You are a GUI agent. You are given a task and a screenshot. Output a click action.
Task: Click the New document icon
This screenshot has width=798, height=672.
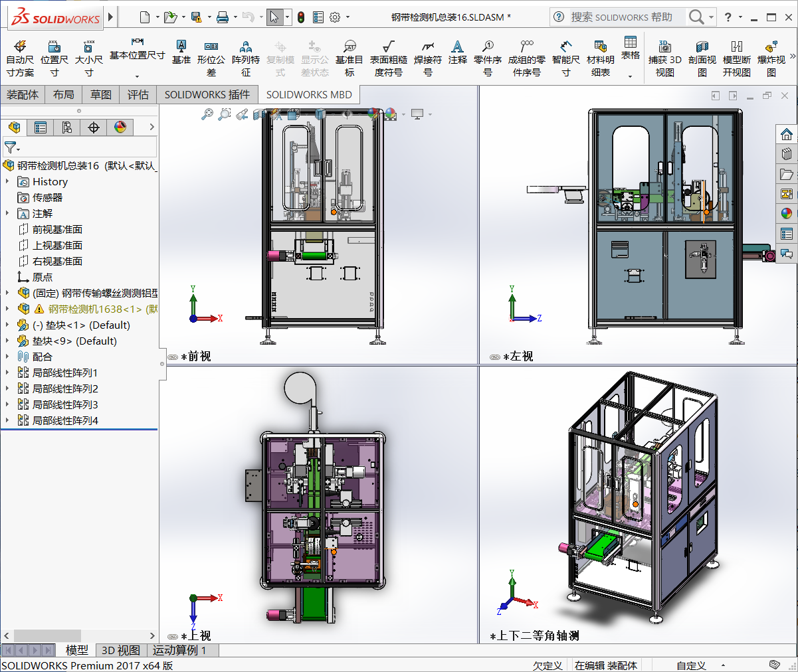point(144,17)
